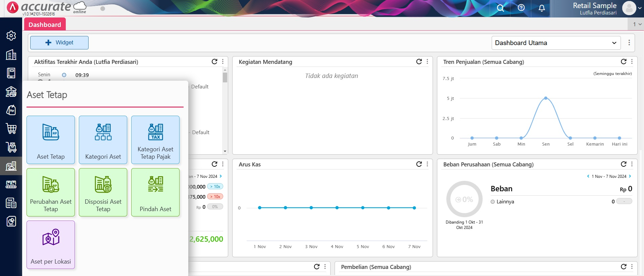The image size is (644, 276).
Task: Click the next period arrow beside 7 Nov 2024
Action: point(221,176)
